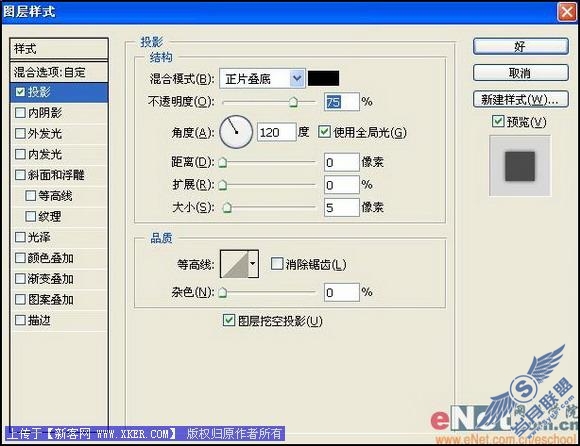Click the 取消 button
This screenshot has height=446, width=580.
(x=520, y=73)
